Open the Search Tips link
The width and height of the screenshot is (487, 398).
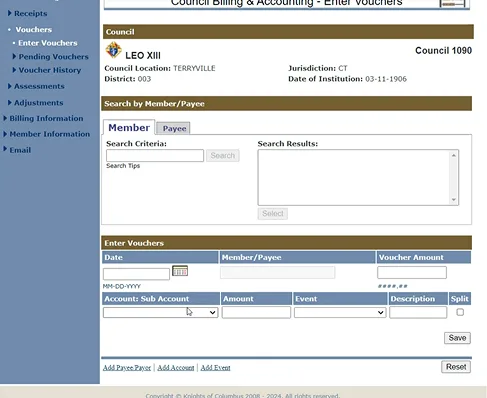(x=123, y=166)
